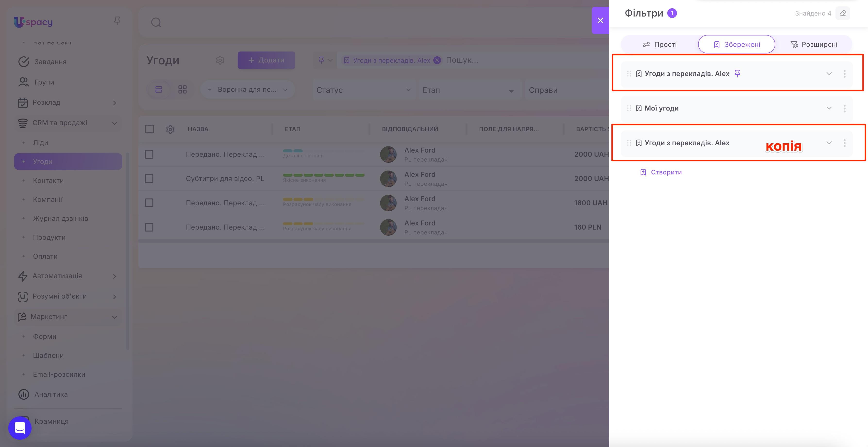This screenshot has width=868, height=447.
Task: Open the global search magnifier icon
Action: coord(156,23)
